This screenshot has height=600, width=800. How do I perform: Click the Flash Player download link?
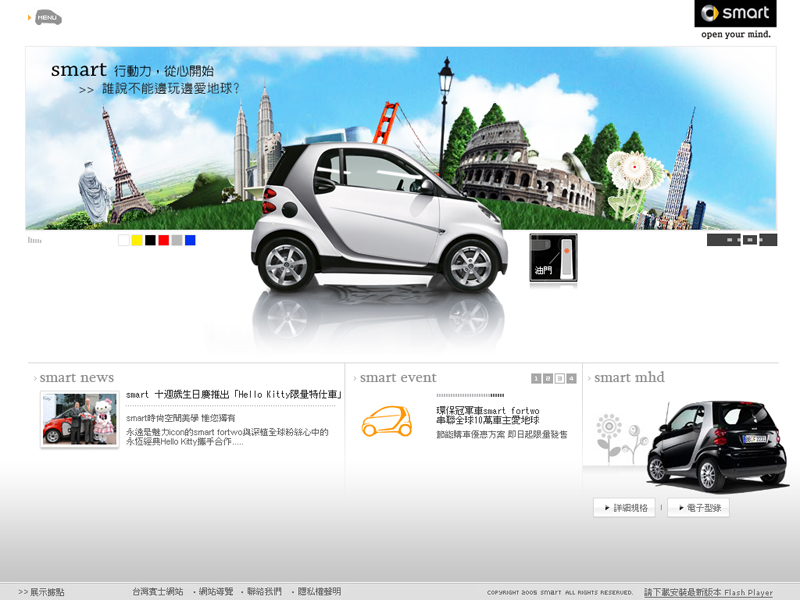708,592
